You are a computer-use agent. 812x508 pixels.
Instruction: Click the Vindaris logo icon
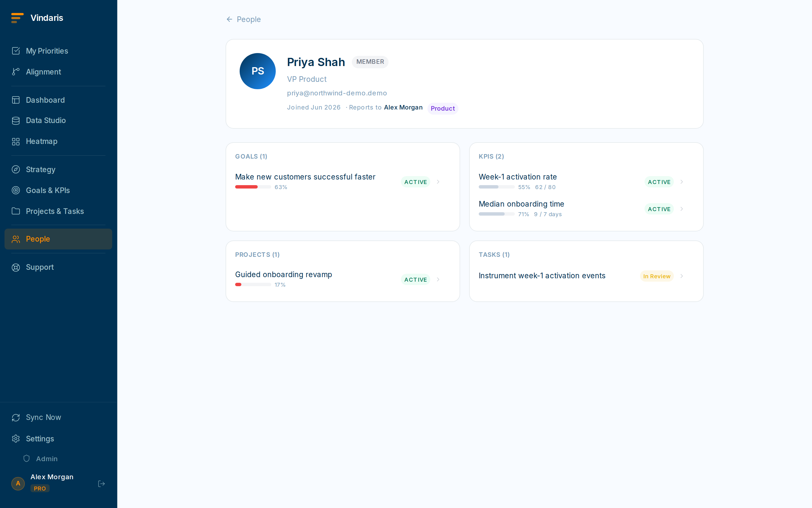(17, 18)
